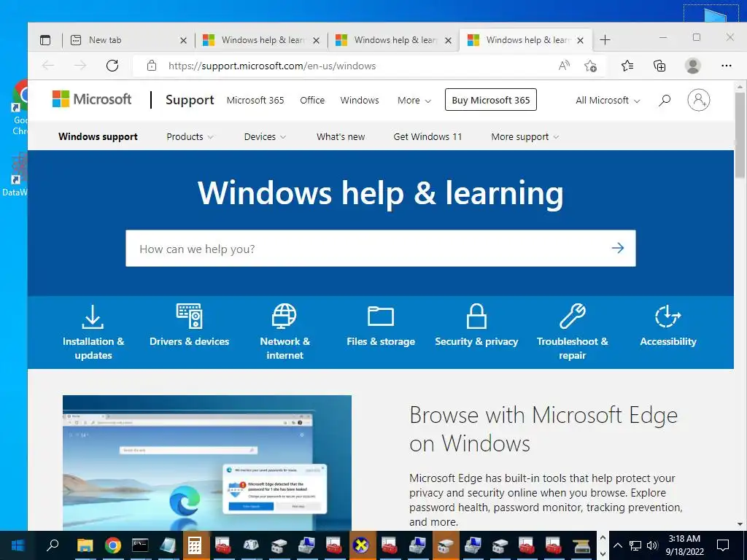Image resolution: width=747 pixels, height=560 pixels.
Task: Open the volume speaker tray icon
Action: click(652, 545)
